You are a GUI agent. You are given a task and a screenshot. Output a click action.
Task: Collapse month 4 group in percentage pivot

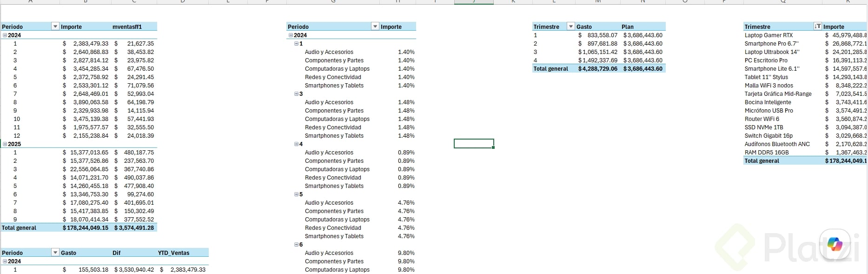click(x=296, y=144)
